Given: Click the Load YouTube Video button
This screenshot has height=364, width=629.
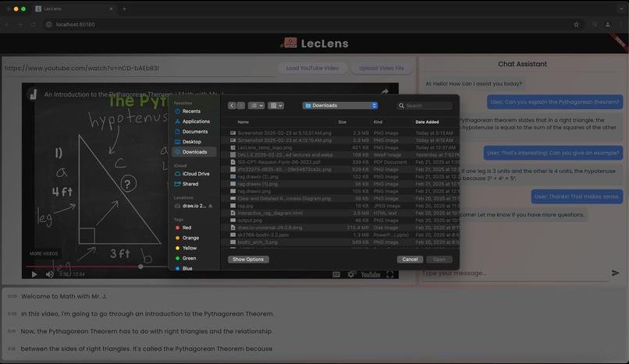Looking at the screenshot, I should tap(312, 68).
